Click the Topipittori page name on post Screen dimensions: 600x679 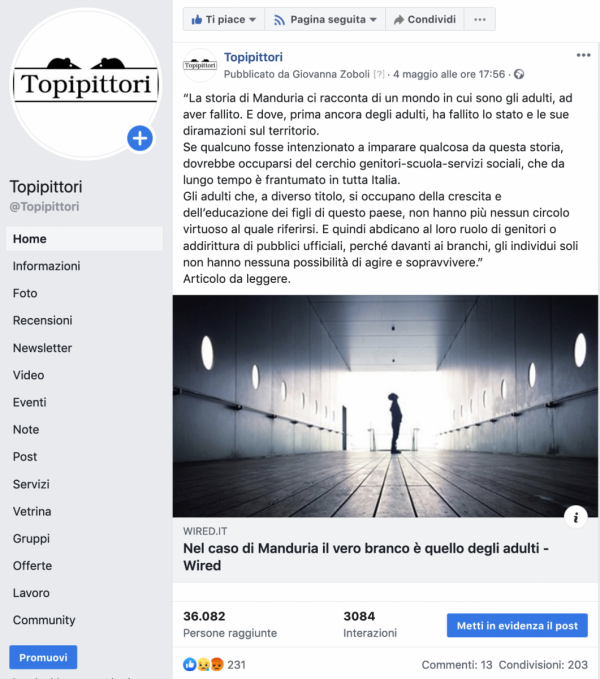tap(253, 57)
